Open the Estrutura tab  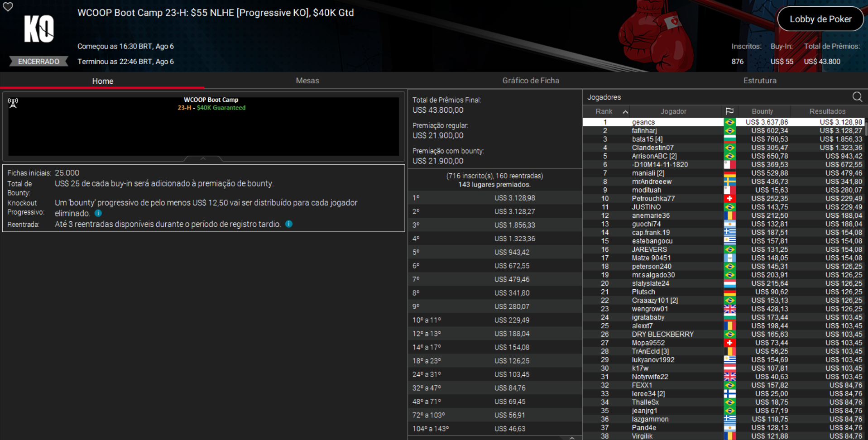(x=760, y=81)
